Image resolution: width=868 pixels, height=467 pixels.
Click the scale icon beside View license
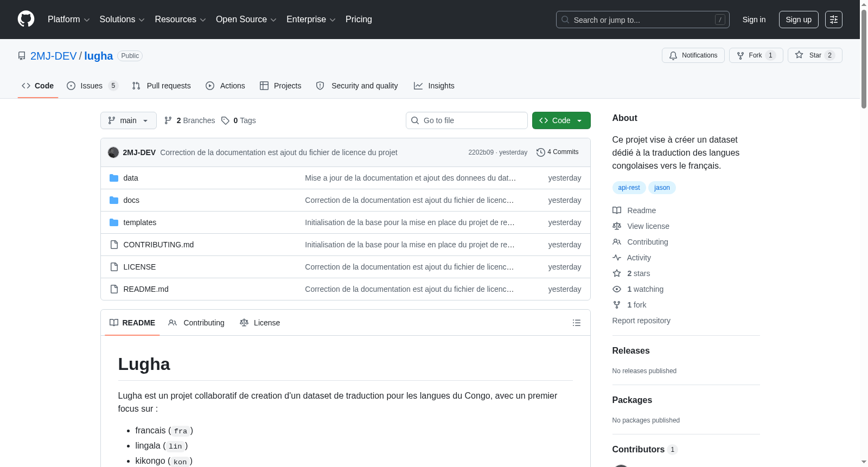(617, 226)
